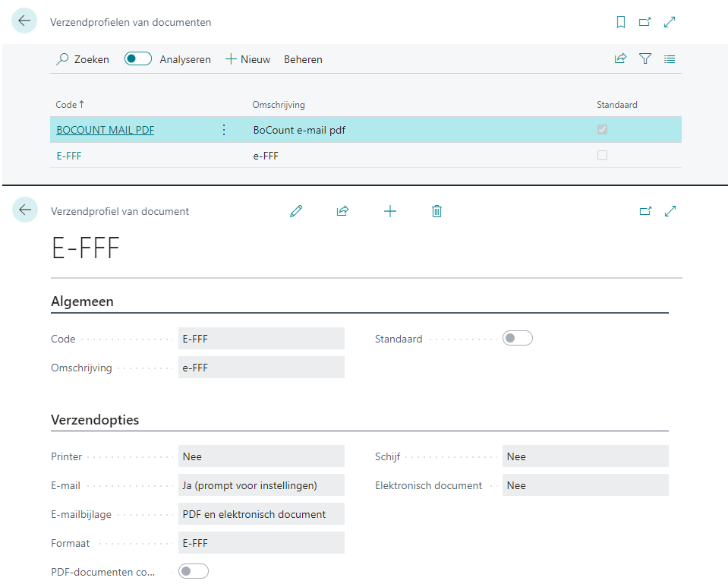This screenshot has height=584, width=728.
Task: Click the share icon on E-FFF card
Action: point(342,211)
